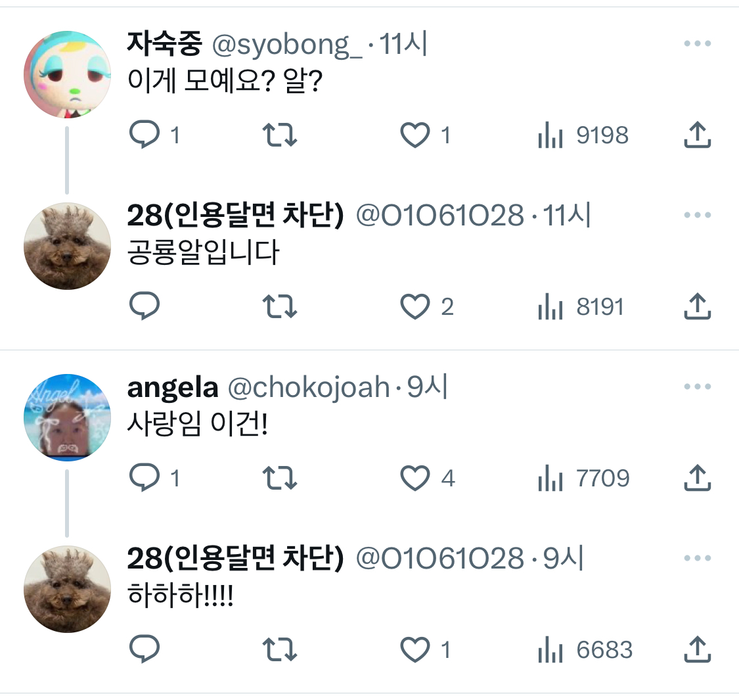Viewport: 739px width, 700px height.
Task: Open the @chokojoah profile handle
Action: tap(309, 387)
